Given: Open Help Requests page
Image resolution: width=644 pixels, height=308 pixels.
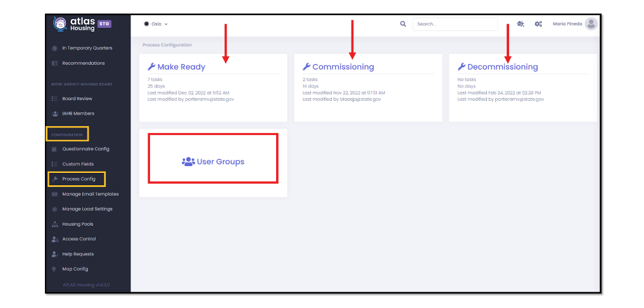Looking at the screenshot, I should pyautogui.click(x=78, y=254).
